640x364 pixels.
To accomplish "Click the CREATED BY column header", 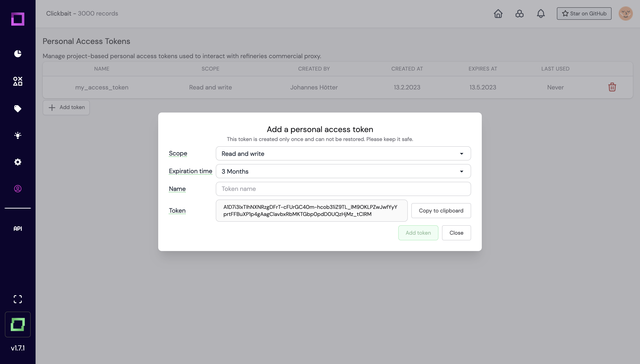I will (314, 69).
